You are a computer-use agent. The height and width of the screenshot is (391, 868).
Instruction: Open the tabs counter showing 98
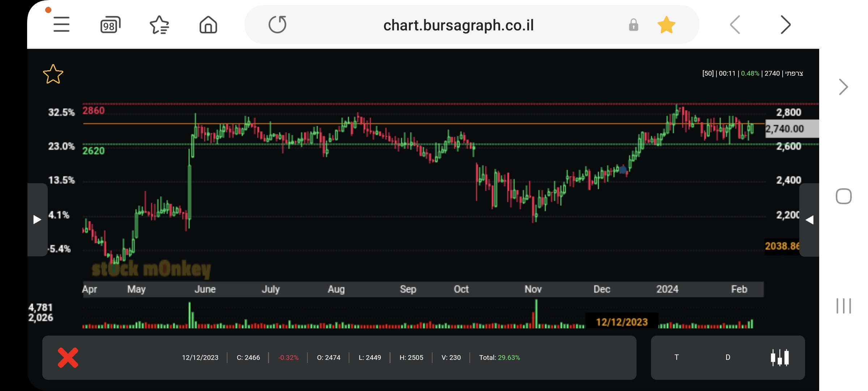coord(110,25)
